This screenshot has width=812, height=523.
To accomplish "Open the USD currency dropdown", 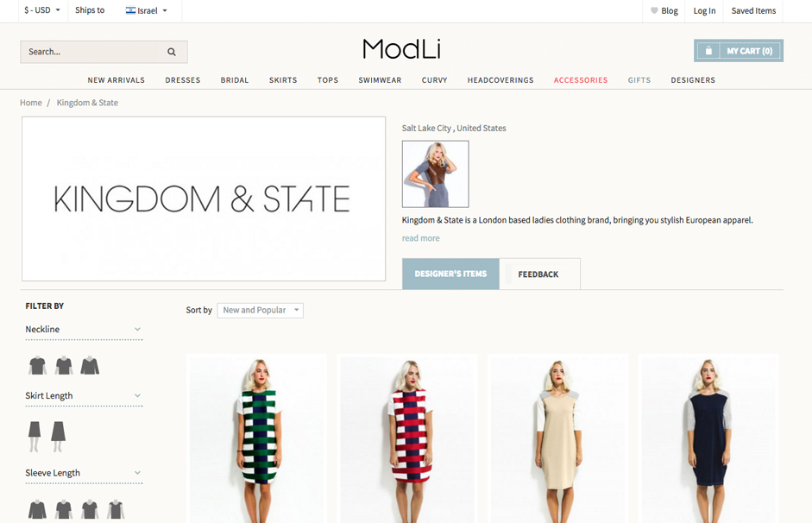I will (42, 10).
